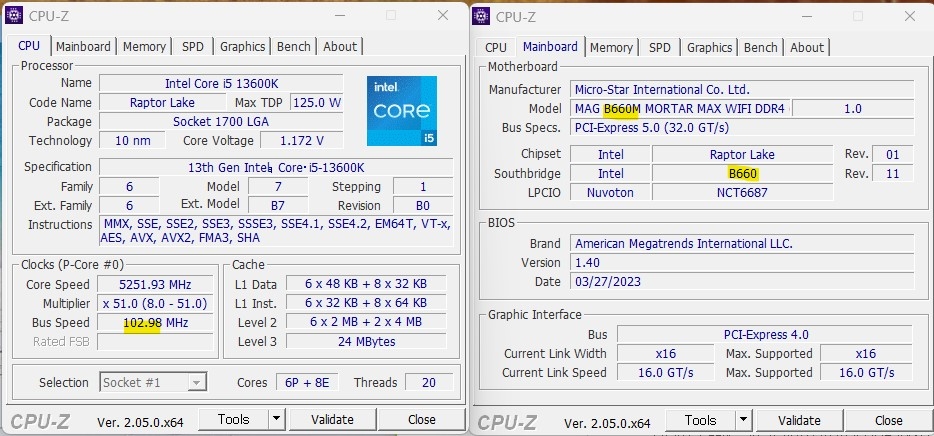Click Tools button in right CPU-Z window
The height and width of the screenshot is (436, 934).
[700, 421]
